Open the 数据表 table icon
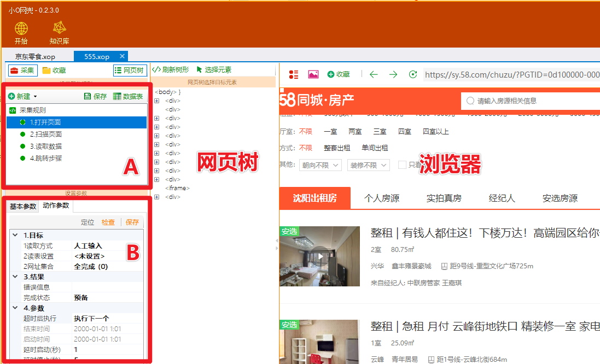The width and height of the screenshot is (600, 364). pos(117,96)
